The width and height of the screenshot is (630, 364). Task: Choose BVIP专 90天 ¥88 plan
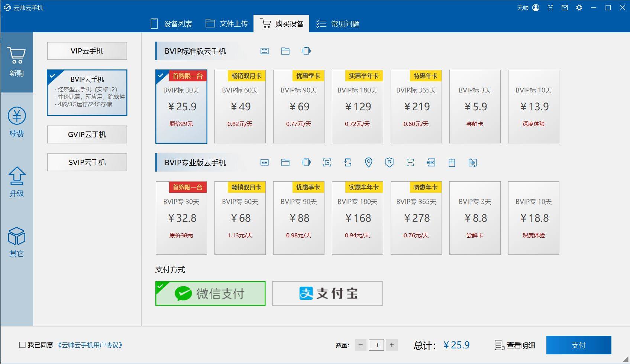(x=299, y=218)
